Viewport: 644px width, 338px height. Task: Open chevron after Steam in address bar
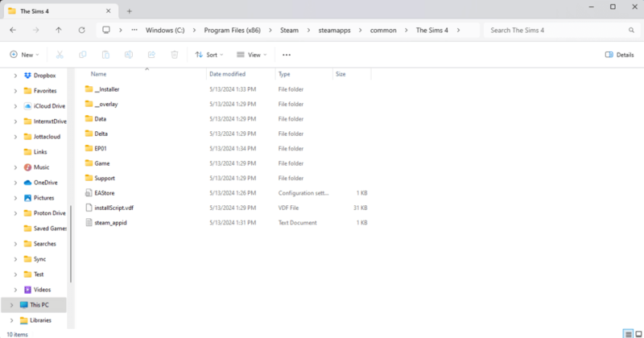(309, 30)
